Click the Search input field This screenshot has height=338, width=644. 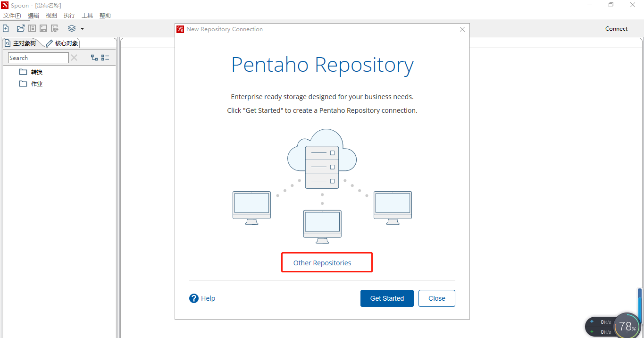39,58
